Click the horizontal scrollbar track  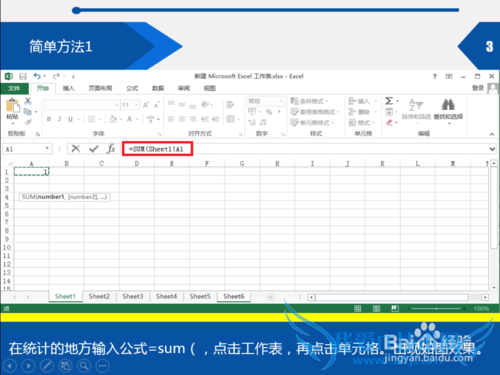point(392,297)
